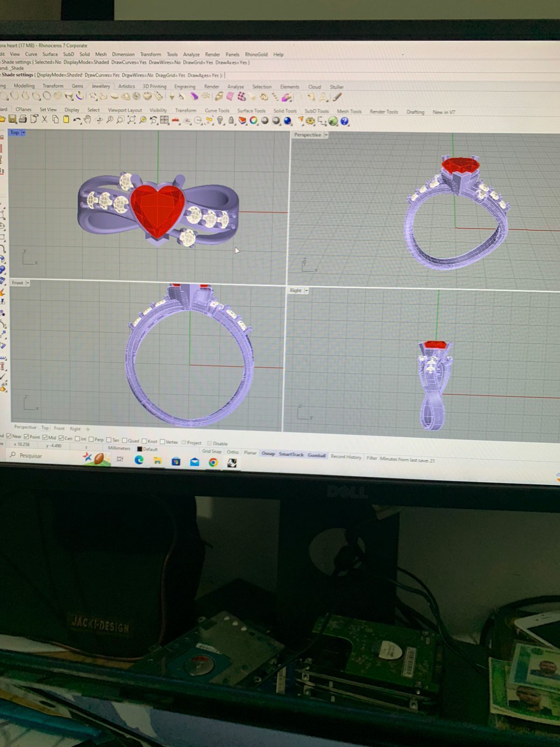560x747 pixels.
Task: Click the Paste clipboard icon
Action: pyautogui.click(x=66, y=120)
